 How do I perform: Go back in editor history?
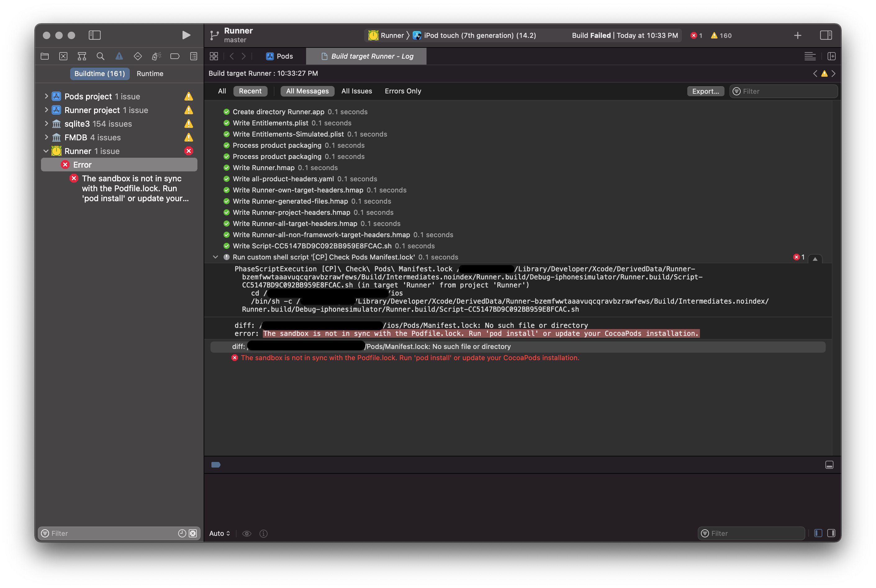pos(232,56)
